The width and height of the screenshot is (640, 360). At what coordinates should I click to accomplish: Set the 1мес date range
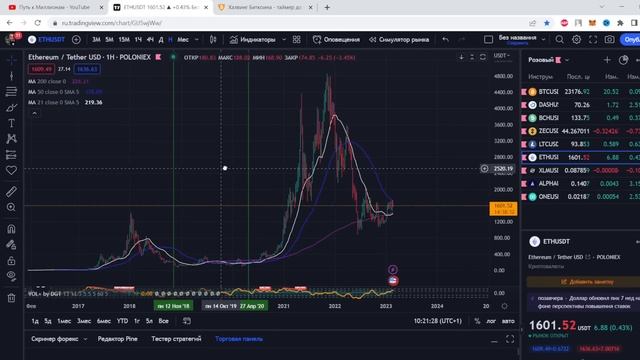64,321
